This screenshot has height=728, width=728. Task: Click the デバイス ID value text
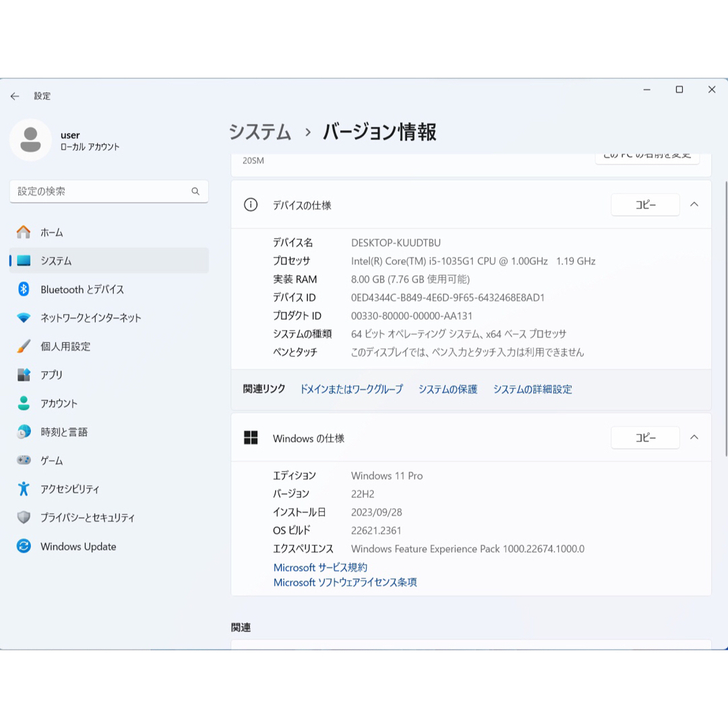pos(448,298)
